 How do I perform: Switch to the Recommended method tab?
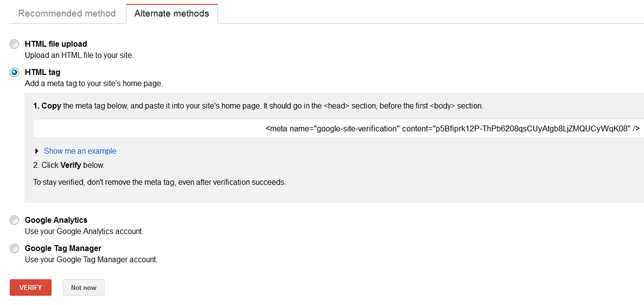67,14
